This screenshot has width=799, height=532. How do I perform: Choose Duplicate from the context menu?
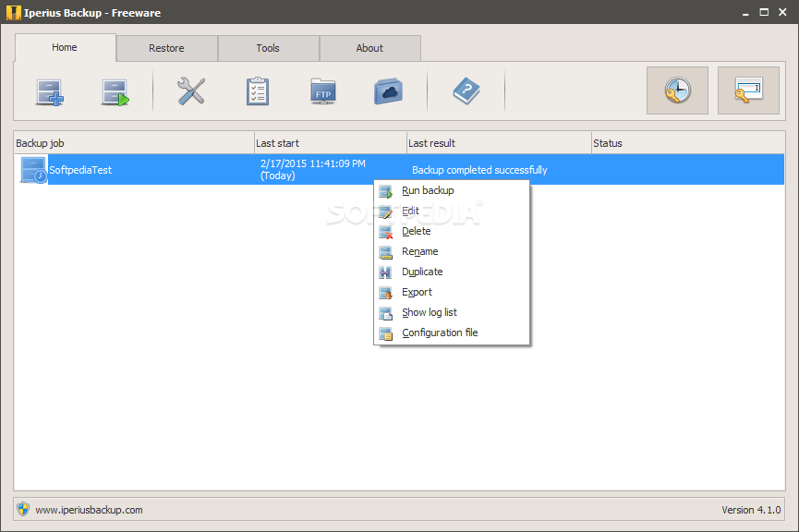click(452, 272)
